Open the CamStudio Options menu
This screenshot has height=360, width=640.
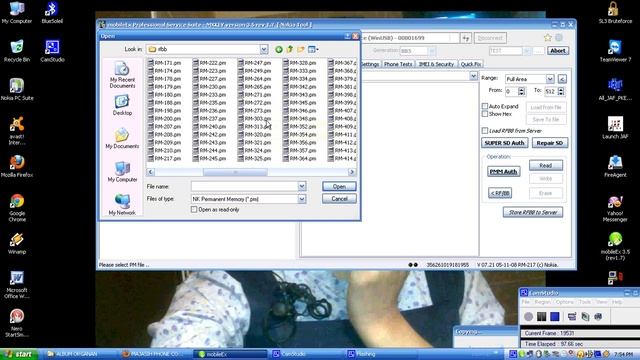(x=564, y=302)
